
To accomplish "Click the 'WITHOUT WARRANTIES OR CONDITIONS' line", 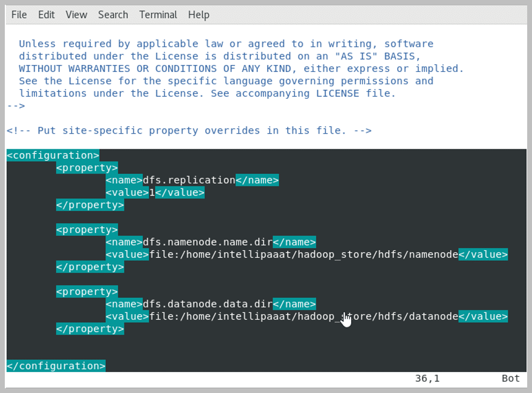I will click(241, 69).
